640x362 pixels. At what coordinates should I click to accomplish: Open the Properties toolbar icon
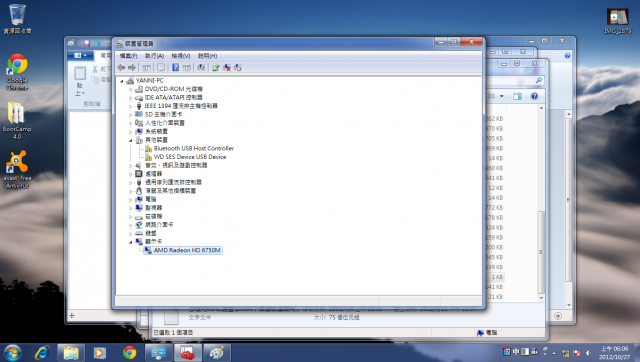[161, 68]
